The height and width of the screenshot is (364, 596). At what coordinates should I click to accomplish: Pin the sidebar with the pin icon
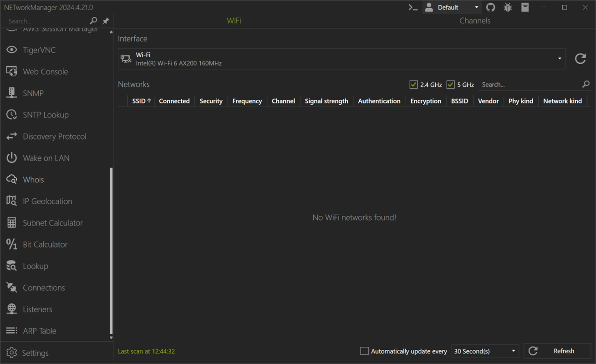pyautogui.click(x=106, y=21)
